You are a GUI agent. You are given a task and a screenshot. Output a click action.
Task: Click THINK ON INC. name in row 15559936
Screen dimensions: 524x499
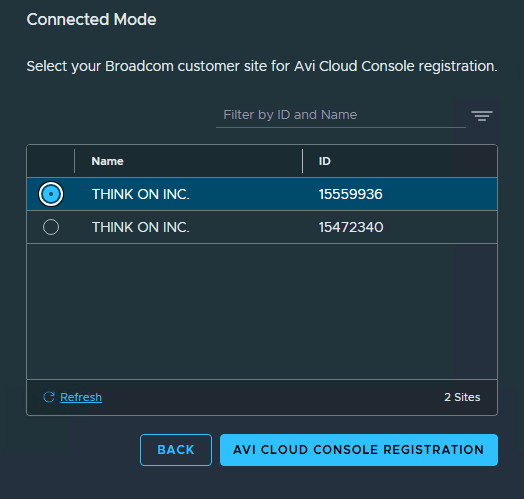[141, 194]
